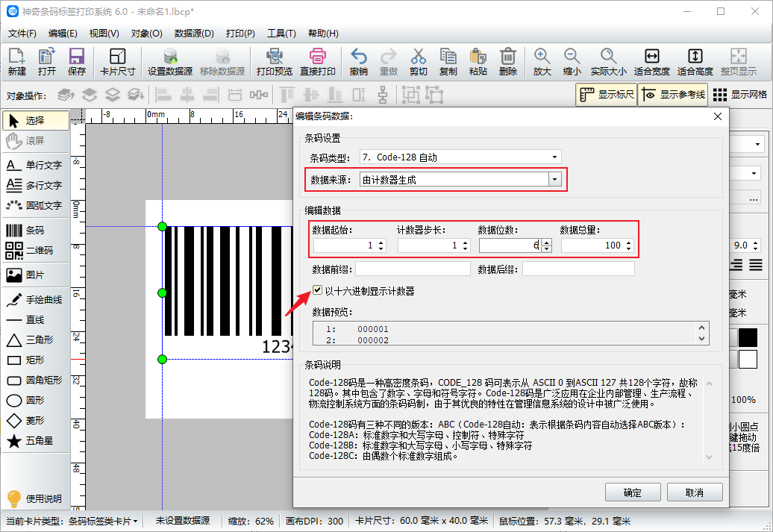This screenshot has width=773, height=532.
Task: Click the 数据后缀 suffix input field
Action: click(x=578, y=269)
